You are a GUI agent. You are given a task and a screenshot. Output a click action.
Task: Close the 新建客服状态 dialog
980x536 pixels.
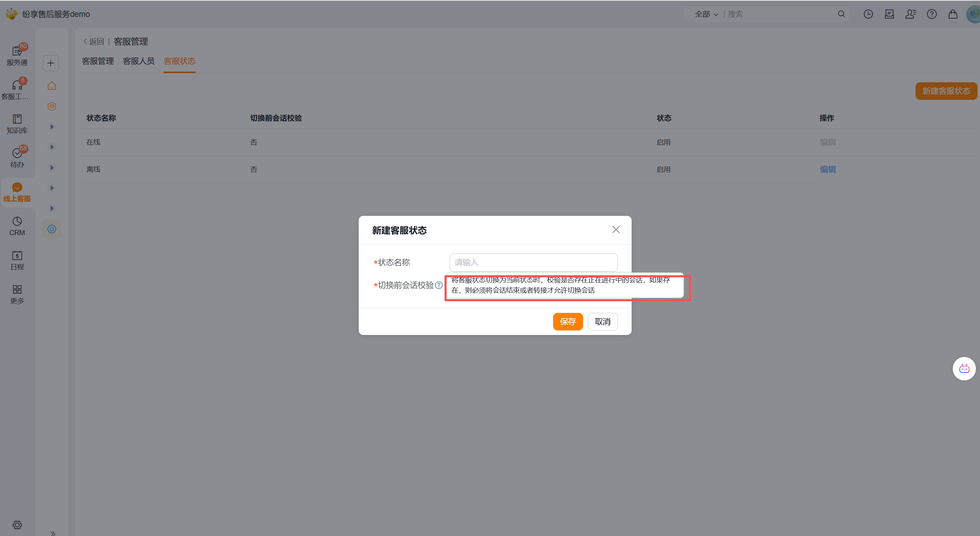click(x=615, y=230)
